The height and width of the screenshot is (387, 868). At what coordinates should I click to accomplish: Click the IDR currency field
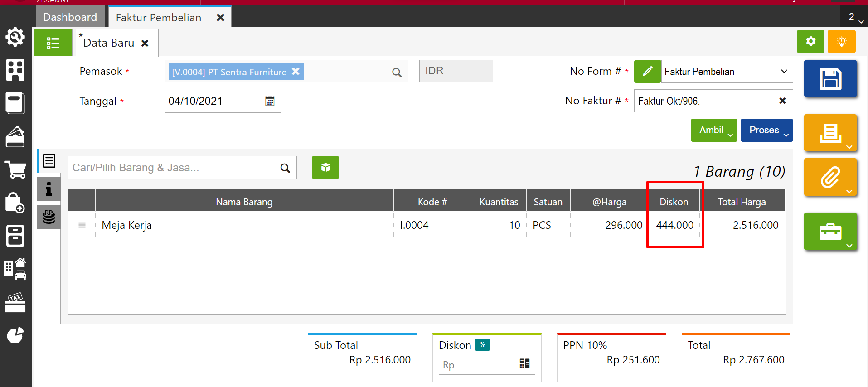(456, 71)
